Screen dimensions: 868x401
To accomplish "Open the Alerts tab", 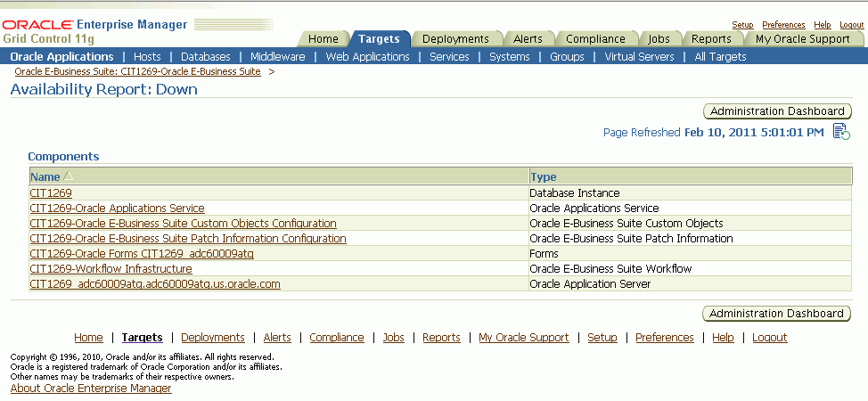I will [x=528, y=39].
